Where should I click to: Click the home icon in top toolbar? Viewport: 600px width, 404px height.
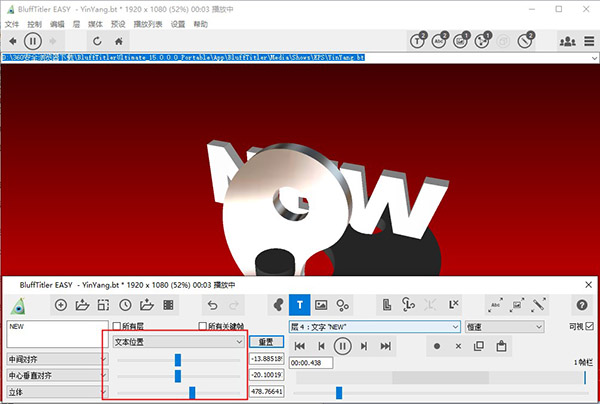pyautogui.click(x=120, y=41)
